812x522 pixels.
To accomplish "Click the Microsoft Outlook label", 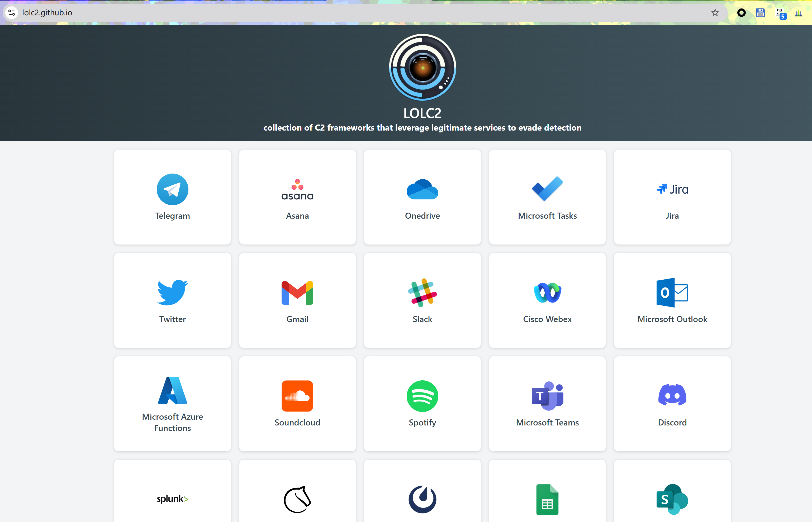I will pyautogui.click(x=672, y=319).
